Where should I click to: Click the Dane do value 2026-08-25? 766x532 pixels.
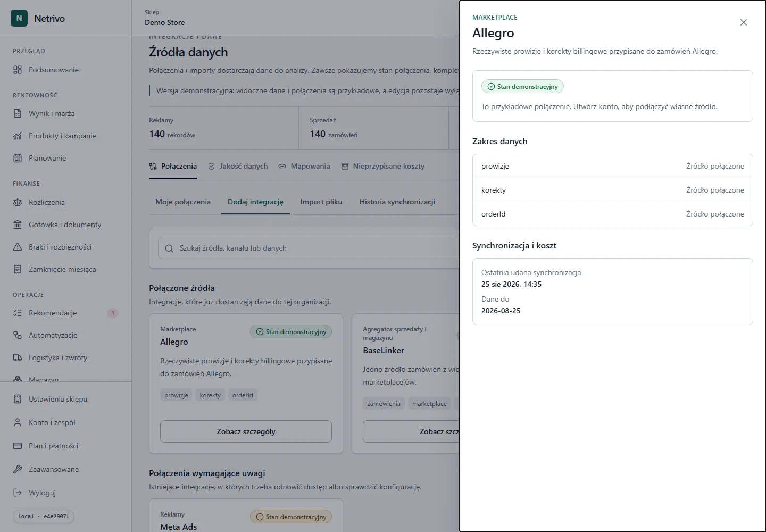coord(501,311)
